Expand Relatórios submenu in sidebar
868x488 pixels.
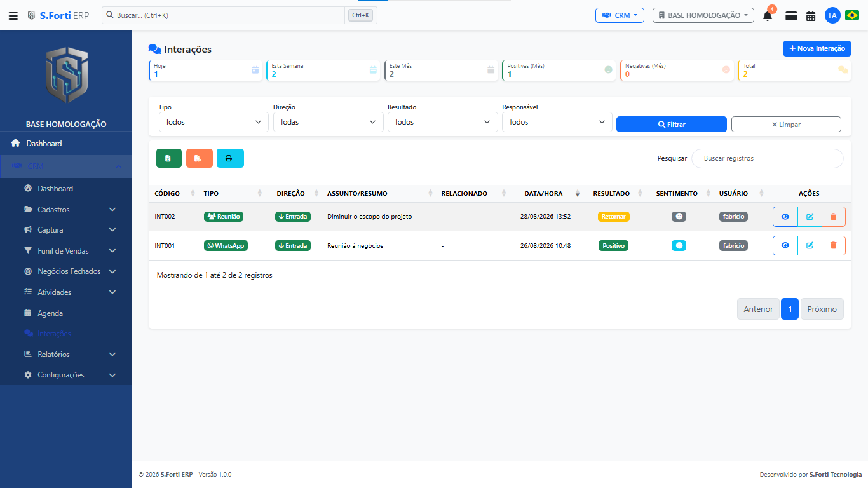coord(66,355)
